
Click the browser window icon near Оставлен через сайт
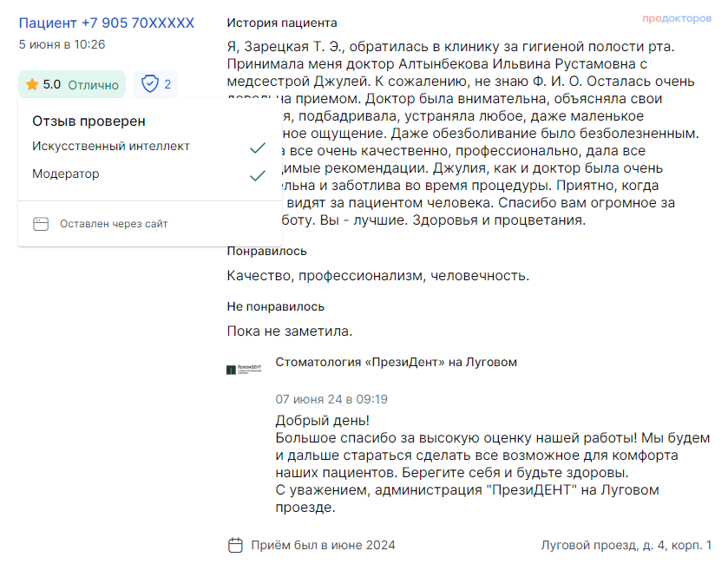[x=41, y=224]
